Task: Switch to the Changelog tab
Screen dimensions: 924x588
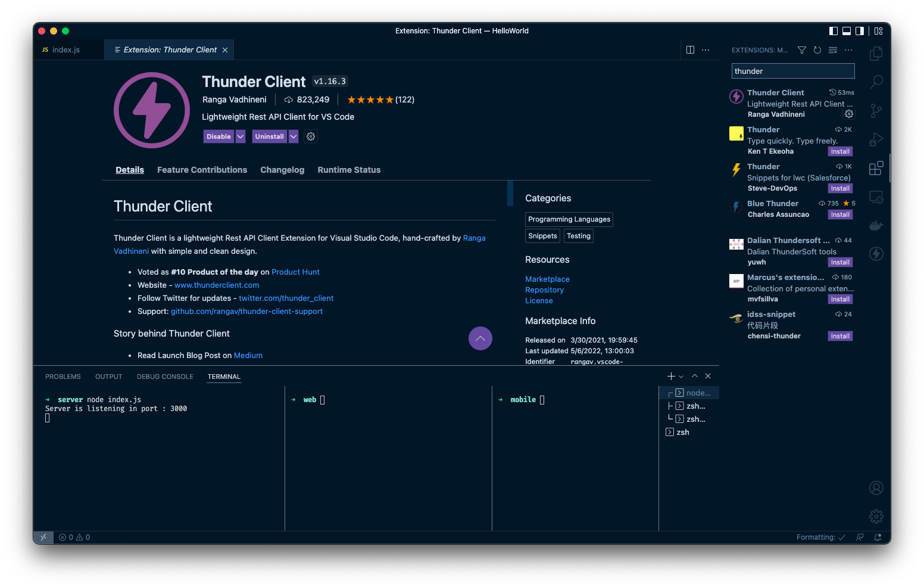Action: [x=282, y=170]
